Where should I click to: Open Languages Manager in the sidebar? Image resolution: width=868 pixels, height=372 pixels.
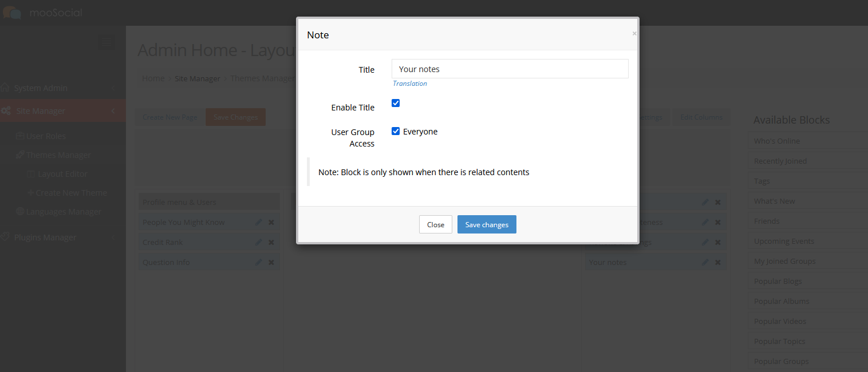coord(58,212)
